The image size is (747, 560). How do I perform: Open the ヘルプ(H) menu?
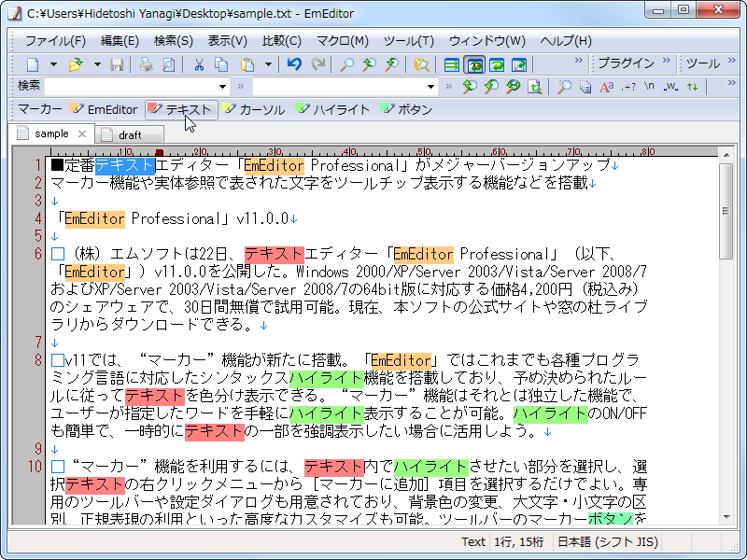[x=566, y=41]
